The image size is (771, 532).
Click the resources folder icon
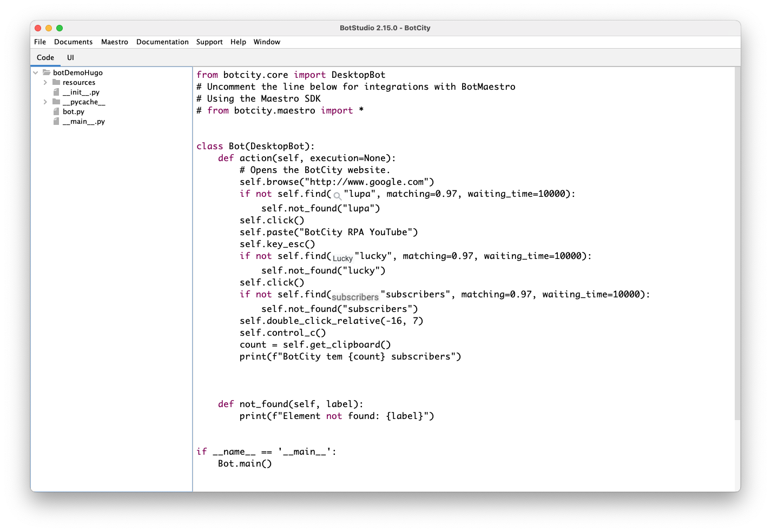[56, 82]
